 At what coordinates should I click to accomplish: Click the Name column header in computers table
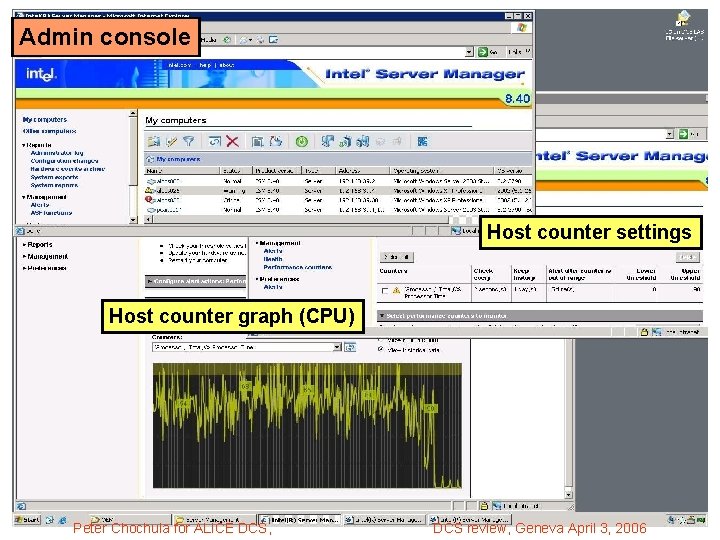click(182, 171)
